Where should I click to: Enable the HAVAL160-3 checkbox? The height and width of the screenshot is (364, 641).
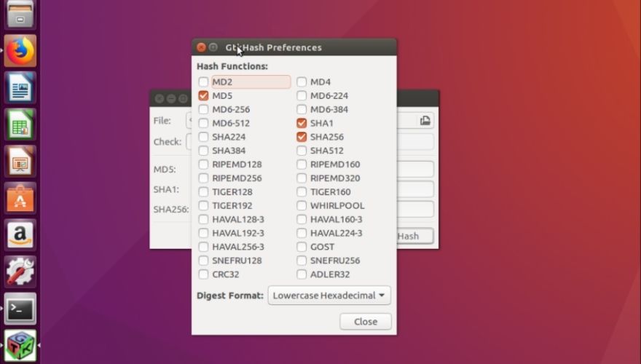[302, 219]
